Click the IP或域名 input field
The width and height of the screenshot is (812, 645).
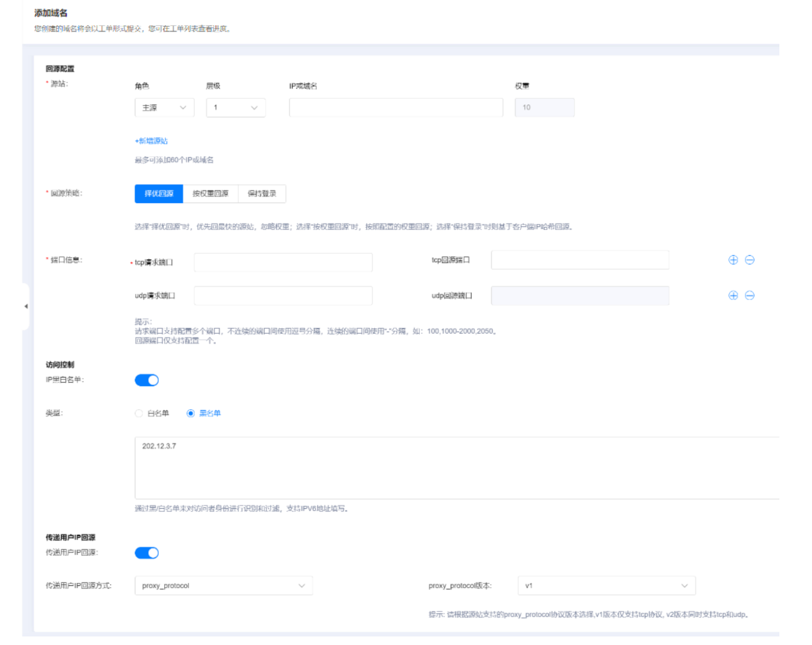point(396,107)
